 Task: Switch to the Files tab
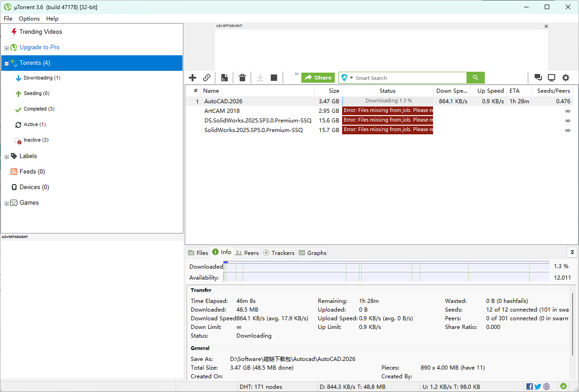[x=198, y=253]
